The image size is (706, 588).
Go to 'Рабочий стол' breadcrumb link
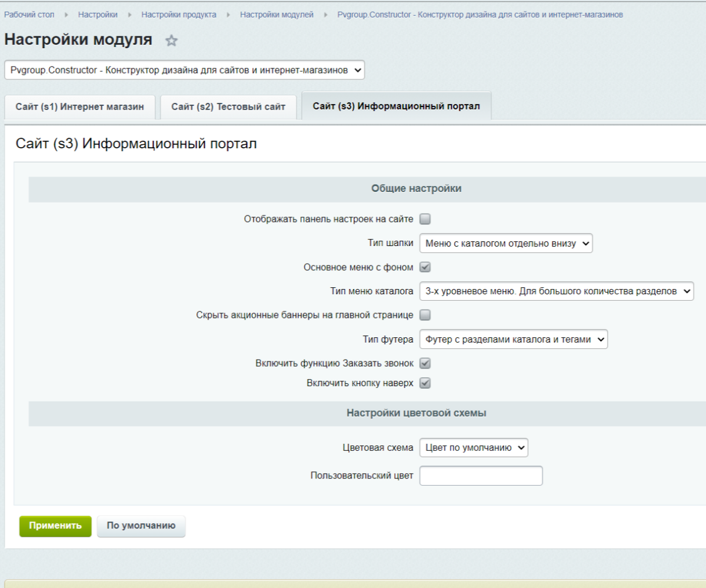(x=29, y=14)
